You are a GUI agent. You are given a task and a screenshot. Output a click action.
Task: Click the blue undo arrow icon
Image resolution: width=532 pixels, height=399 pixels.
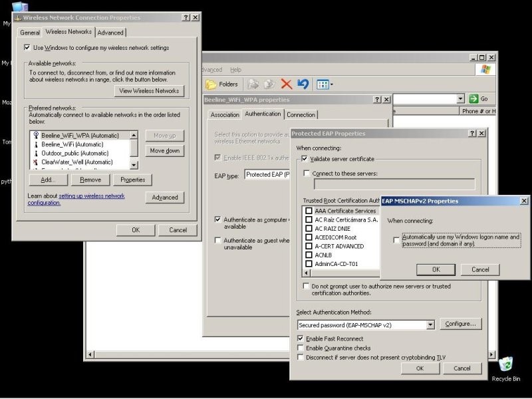303,84
